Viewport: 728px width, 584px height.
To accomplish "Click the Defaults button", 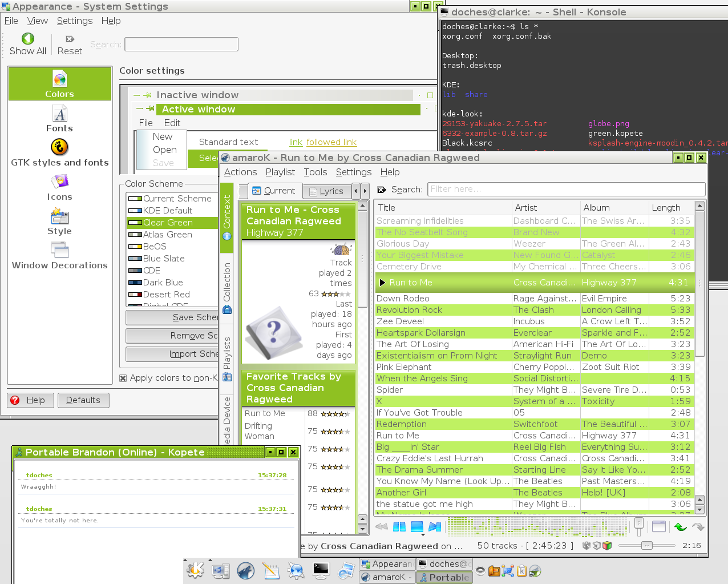I will (x=83, y=400).
